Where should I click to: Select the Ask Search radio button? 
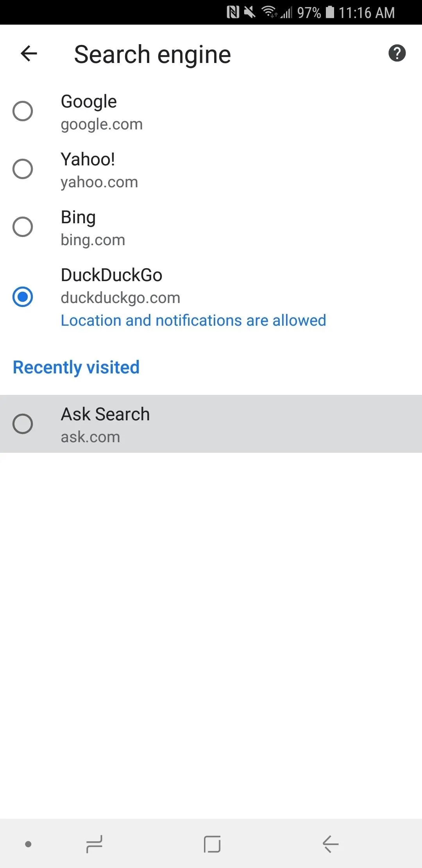pyautogui.click(x=23, y=424)
